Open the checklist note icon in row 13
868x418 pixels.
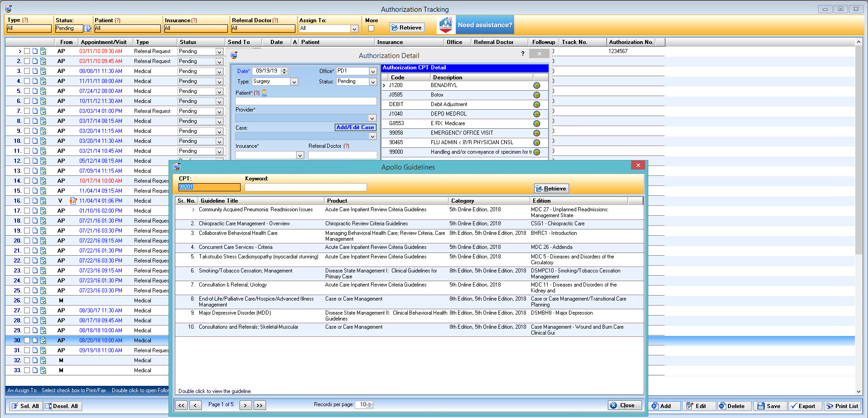(43, 171)
